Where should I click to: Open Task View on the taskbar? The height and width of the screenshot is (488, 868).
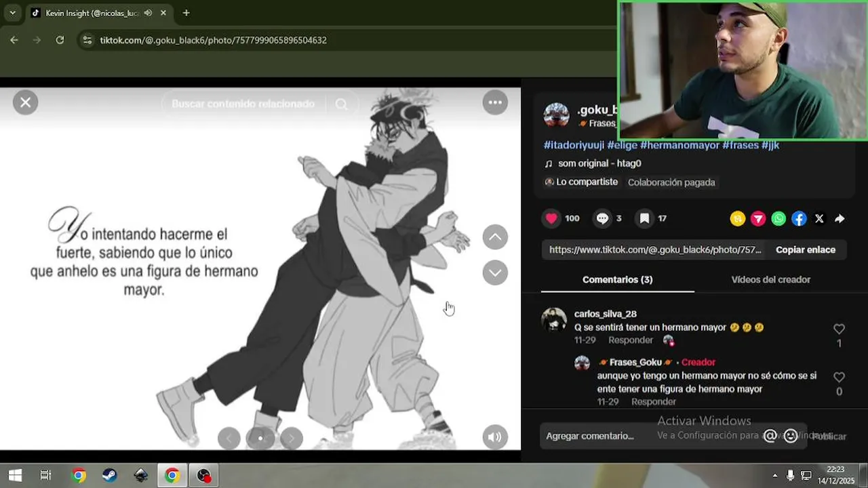coord(45,475)
